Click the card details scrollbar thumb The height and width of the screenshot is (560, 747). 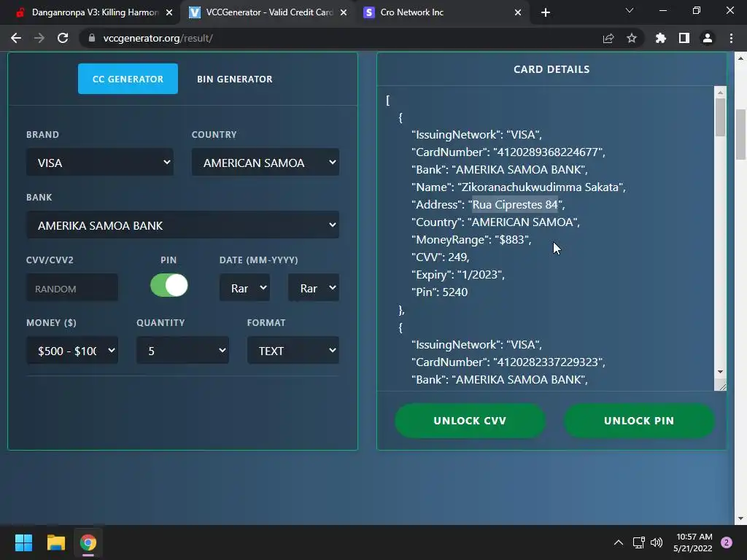(720, 117)
